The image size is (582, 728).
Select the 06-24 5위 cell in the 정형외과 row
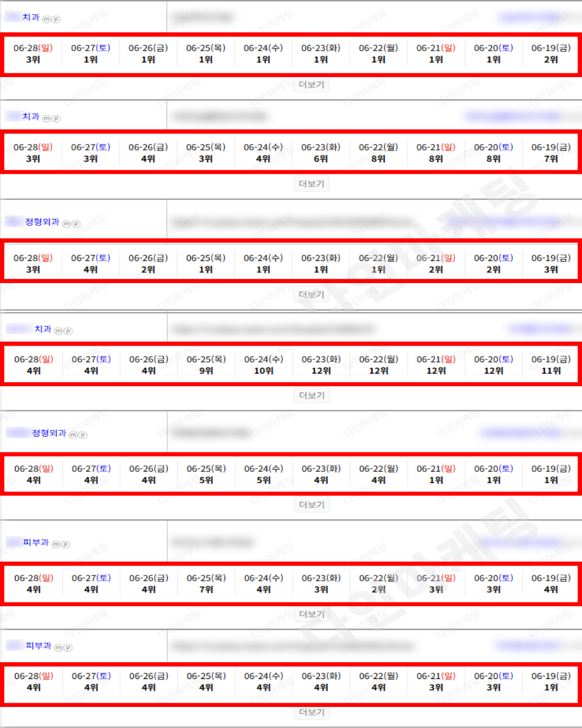click(264, 475)
